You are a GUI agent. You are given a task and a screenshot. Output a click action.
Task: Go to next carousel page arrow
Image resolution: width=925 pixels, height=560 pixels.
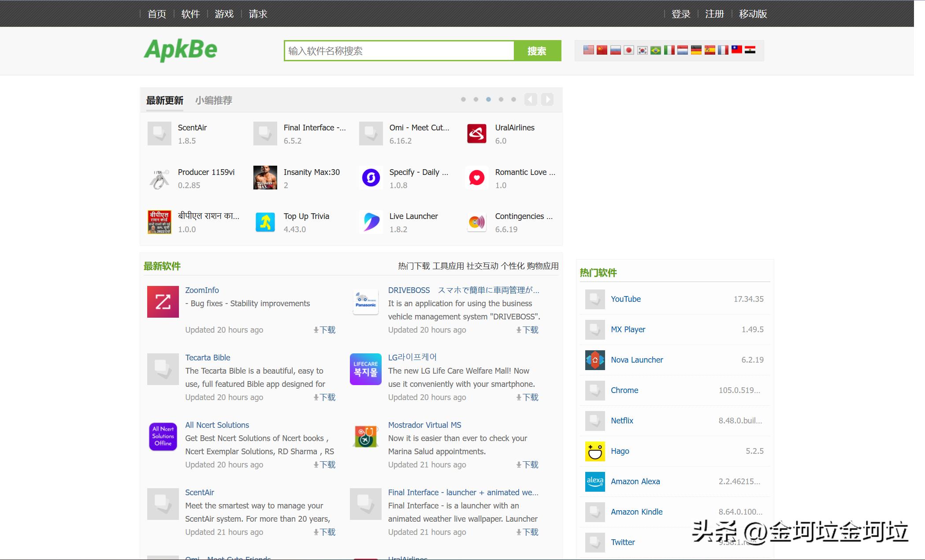click(x=547, y=100)
